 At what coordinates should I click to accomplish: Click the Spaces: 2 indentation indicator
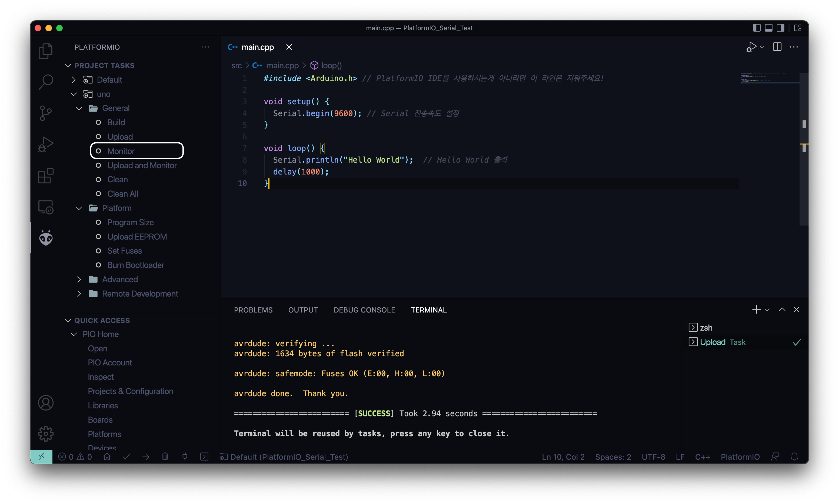tap(613, 457)
